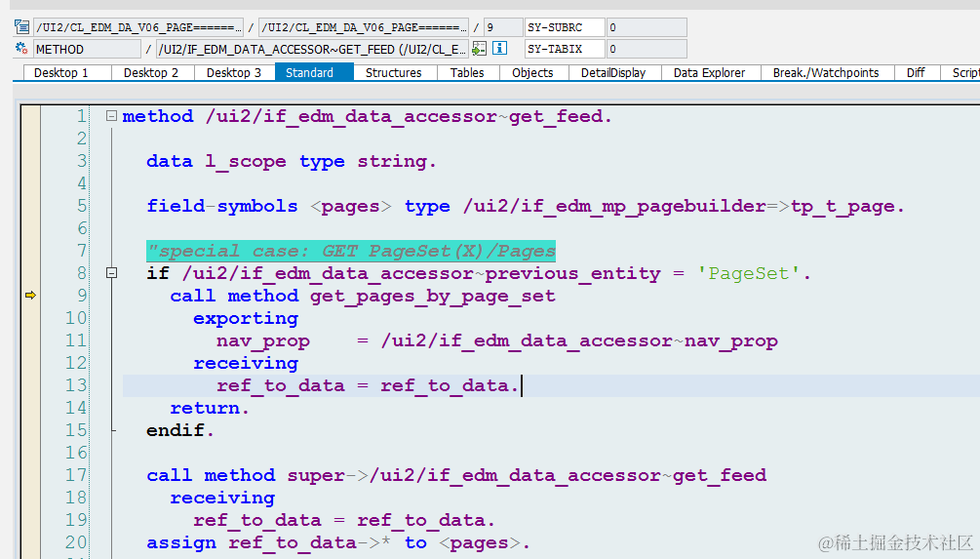Image resolution: width=980 pixels, height=559 pixels.
Task: Open the DetailDisplay tab
Action: 613,72
